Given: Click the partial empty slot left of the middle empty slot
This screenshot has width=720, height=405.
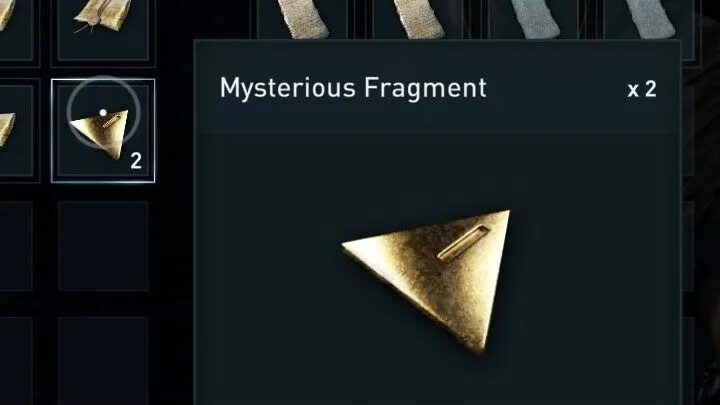Looking at the screenshot, I should tap(17, 246).
